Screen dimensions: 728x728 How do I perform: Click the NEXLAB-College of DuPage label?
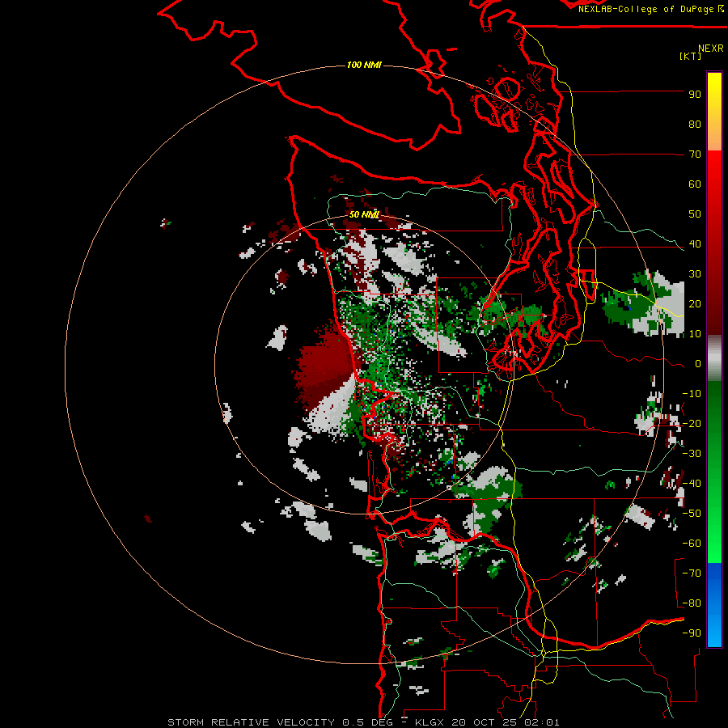pos(646,9)
